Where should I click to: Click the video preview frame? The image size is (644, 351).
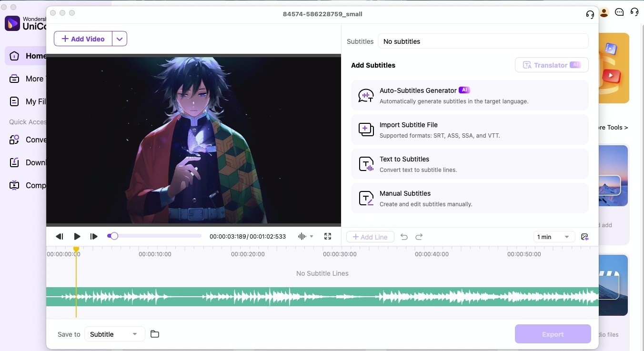[193, 140]
